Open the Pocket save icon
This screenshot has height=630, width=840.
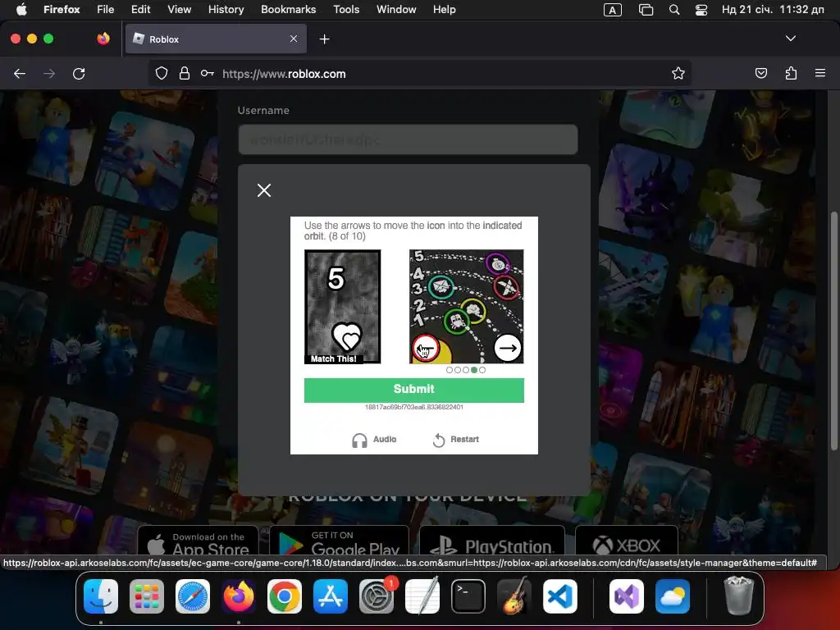[761, 73]
